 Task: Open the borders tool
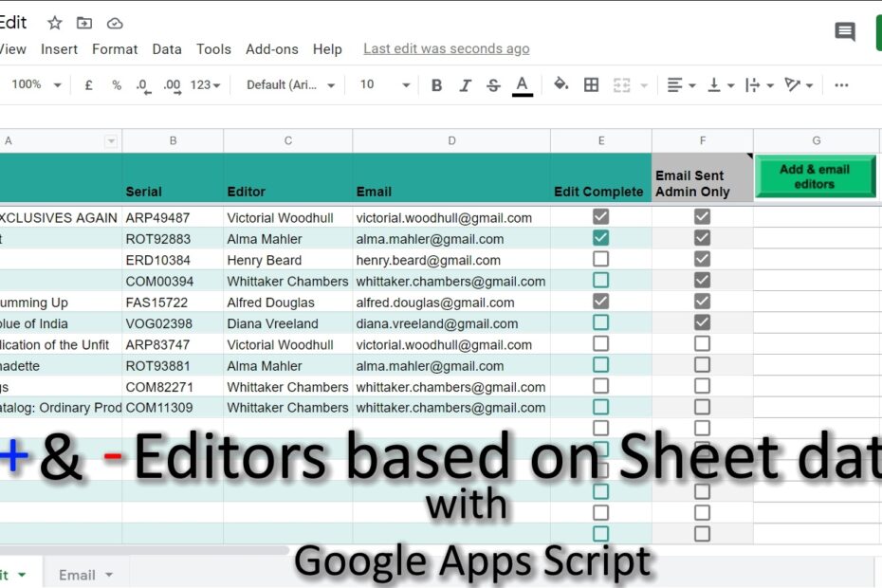pyautogui.click(x=591, y=85)
